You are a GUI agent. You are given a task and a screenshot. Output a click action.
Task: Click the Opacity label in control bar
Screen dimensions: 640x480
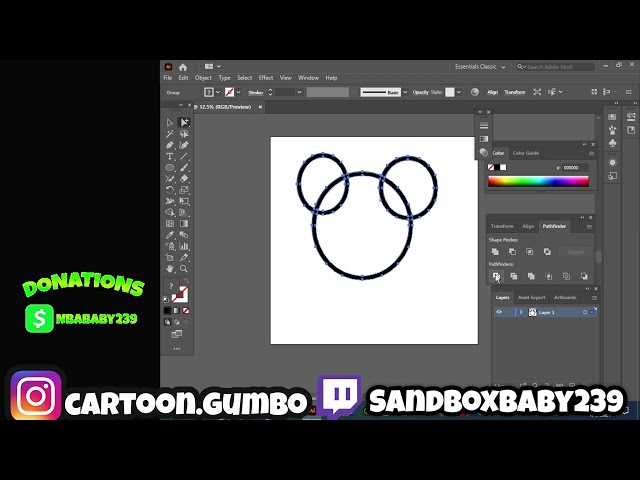click(x=420, y=92)
